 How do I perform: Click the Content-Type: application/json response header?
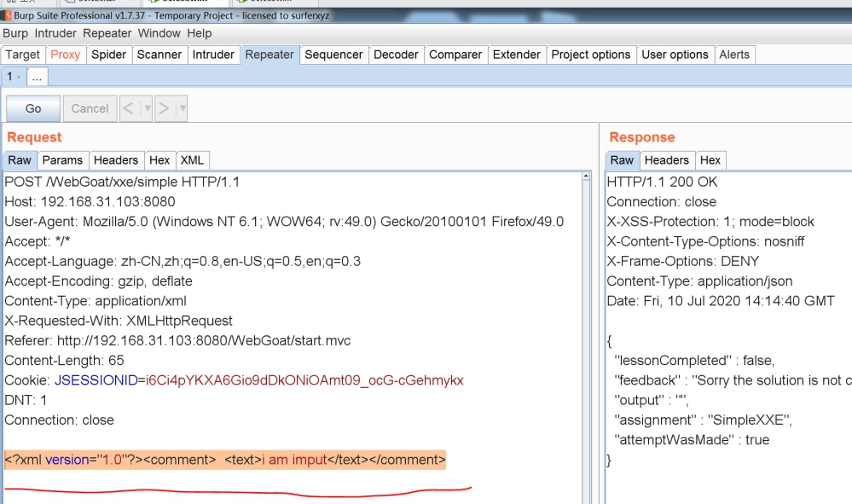tap(699, 281)
